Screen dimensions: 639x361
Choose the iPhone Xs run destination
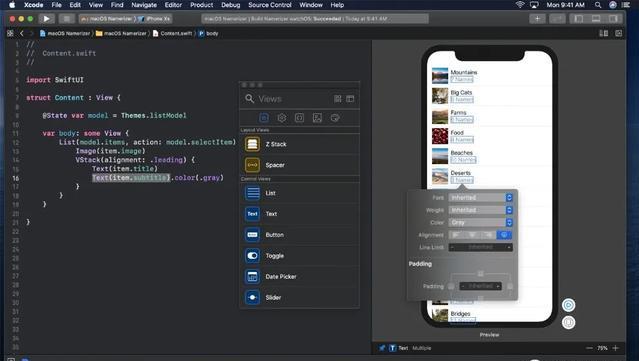(x=155, y=19)
